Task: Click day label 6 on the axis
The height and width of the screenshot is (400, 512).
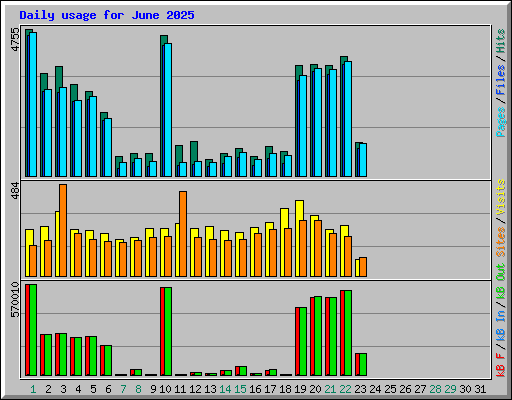Action: (x=108, y=389)
